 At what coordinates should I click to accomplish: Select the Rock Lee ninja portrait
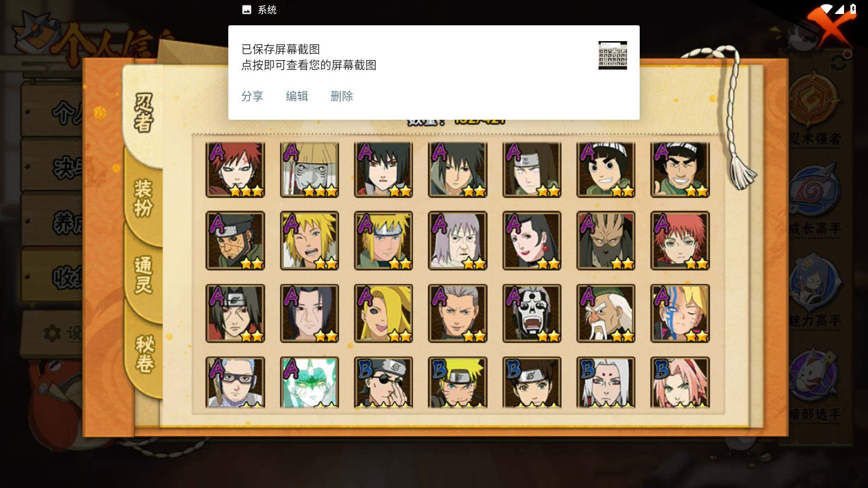pos(606,170)
